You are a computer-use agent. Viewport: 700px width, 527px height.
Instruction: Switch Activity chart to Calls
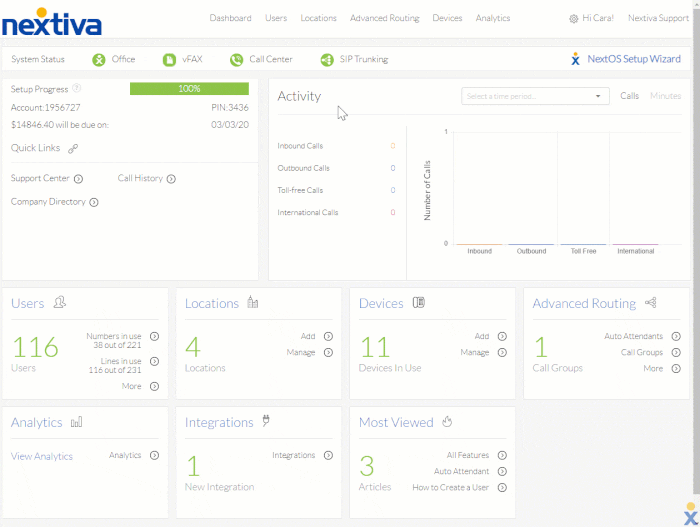point(629,96)
